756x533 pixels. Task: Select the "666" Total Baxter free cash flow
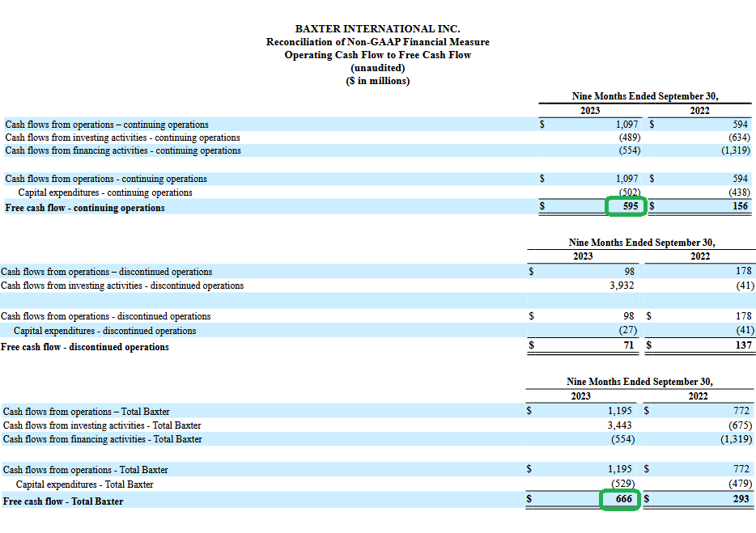[624, 499]
